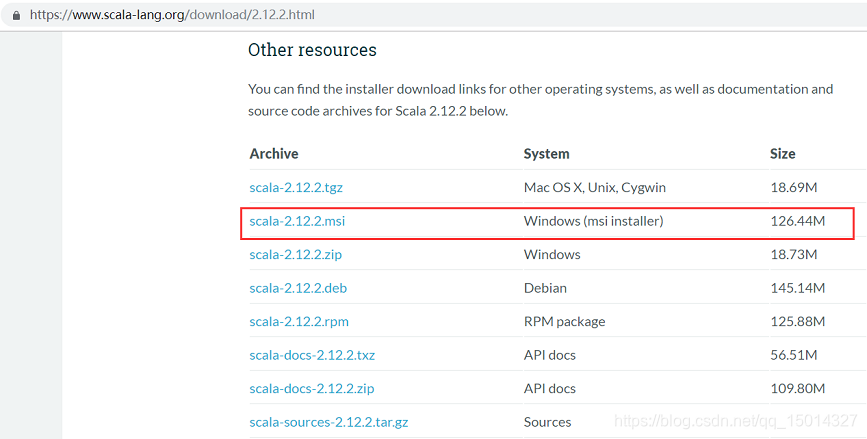Select the scala-lang.org URL in address bar
The width and height of the screenshot is (867, 439).
pyautogui.click(x=172, y=15)
